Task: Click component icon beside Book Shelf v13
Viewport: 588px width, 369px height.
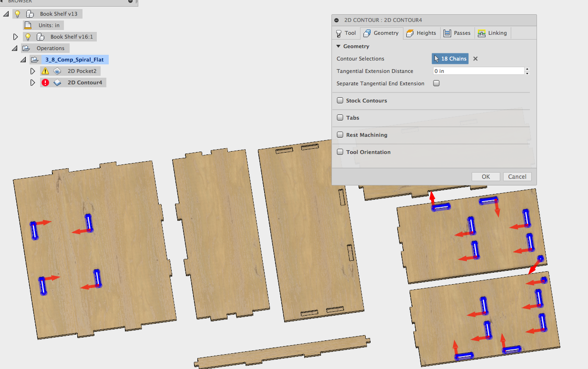Action: [30, 14]
